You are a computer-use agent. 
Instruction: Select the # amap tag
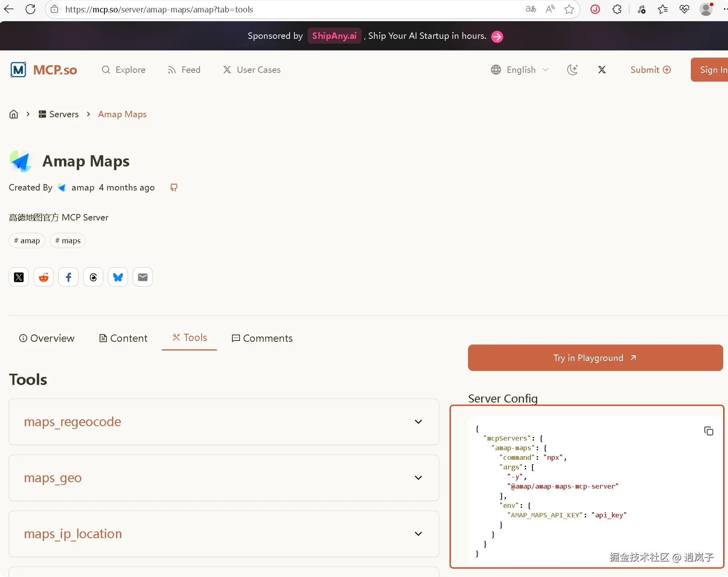27,240
